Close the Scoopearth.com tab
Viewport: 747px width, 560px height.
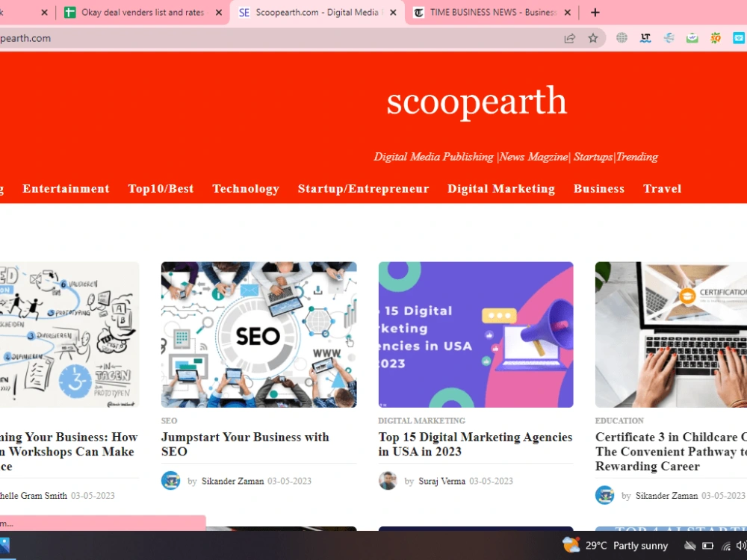393,13
